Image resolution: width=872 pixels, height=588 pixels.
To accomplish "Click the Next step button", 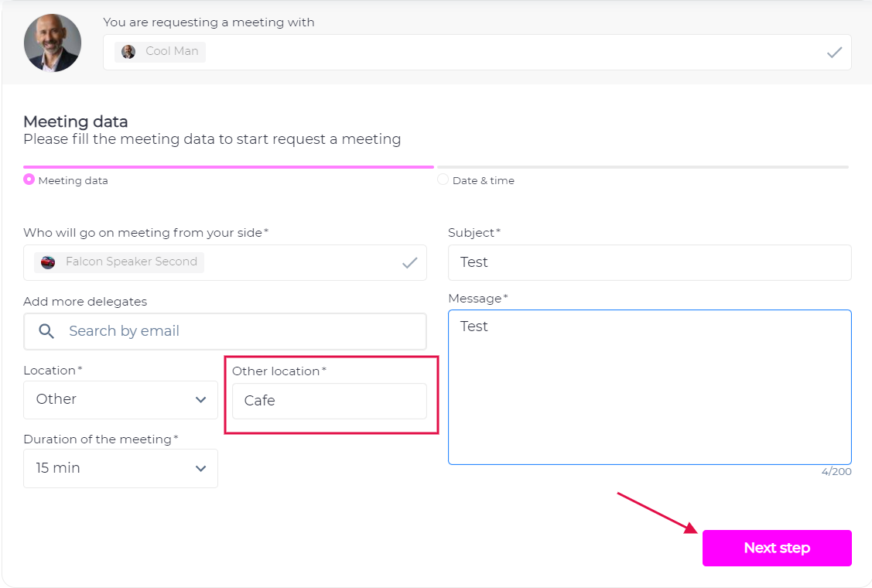I will [x=777, y=548].
